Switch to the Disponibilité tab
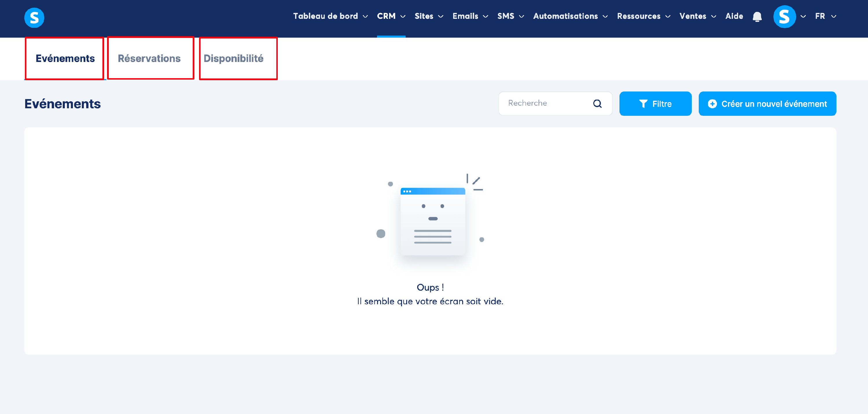The height and width of the screenshot is (414, 868). click(x=233, y=58)
